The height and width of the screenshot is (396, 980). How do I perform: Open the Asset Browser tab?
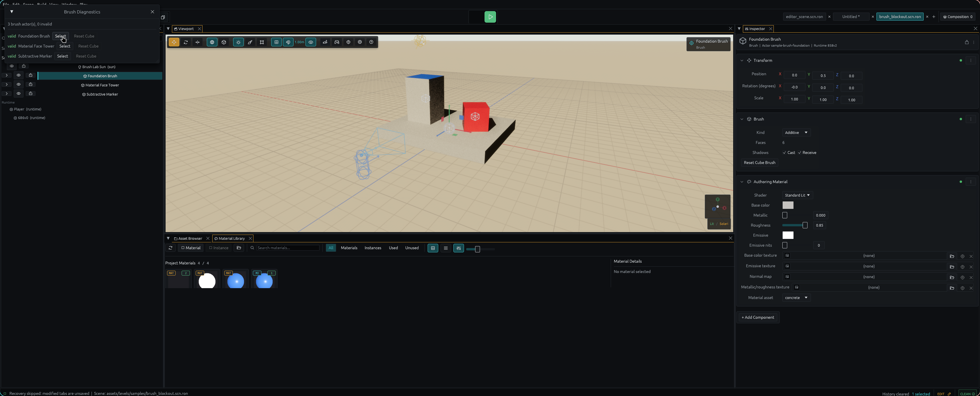coord(190,239)
